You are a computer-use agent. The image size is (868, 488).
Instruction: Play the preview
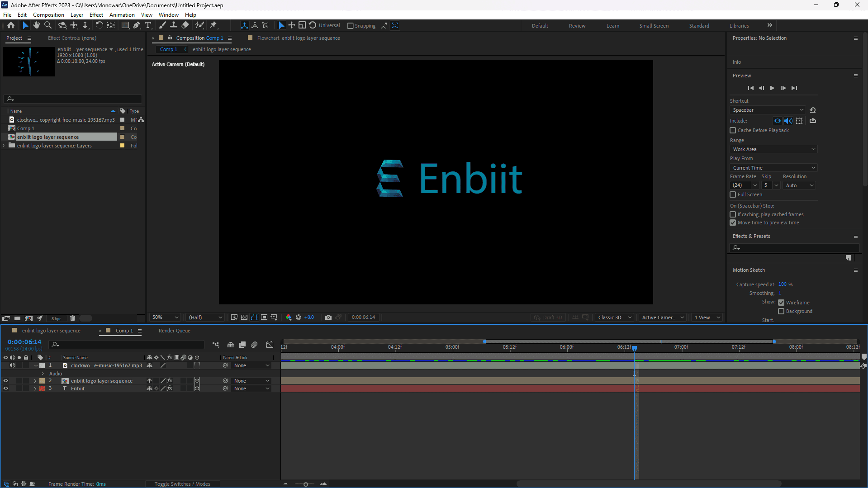[x=772, y=88]
